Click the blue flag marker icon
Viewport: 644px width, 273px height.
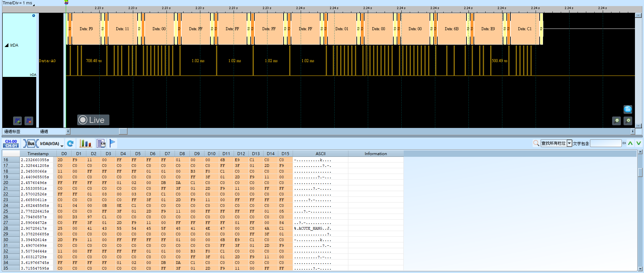(112, 143)
